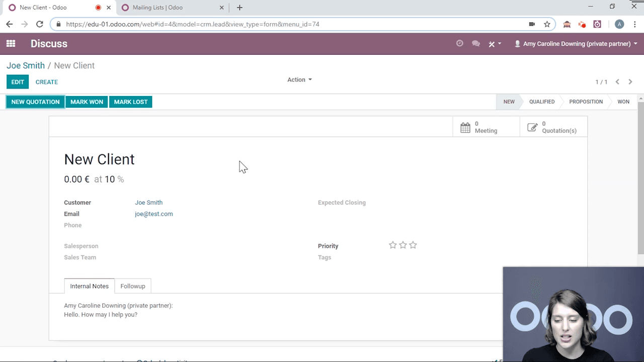
Task: Click the Meeting calendar icon
Action: tap(465, 127)
